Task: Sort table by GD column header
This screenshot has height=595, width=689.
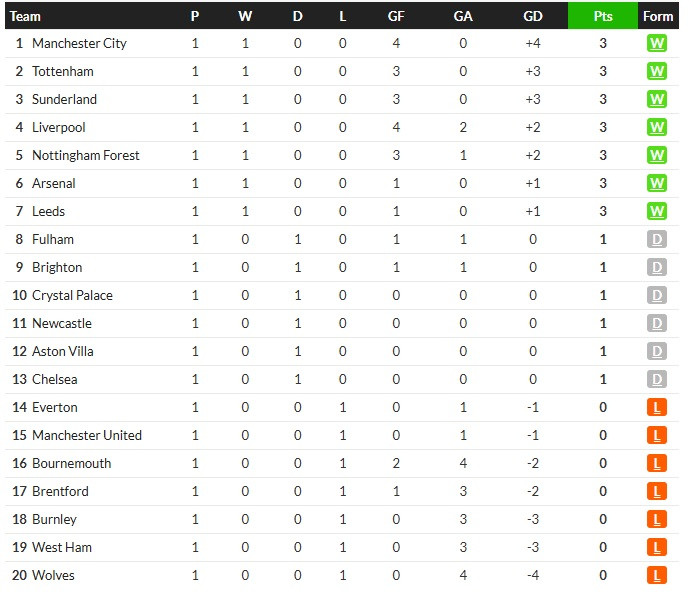Action: point(533,16)
